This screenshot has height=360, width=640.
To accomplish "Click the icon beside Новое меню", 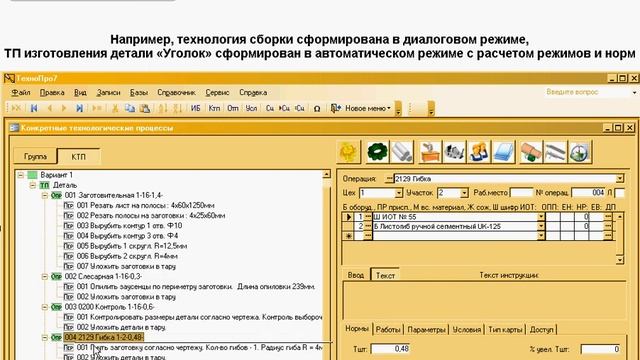I will click(336, 108).
